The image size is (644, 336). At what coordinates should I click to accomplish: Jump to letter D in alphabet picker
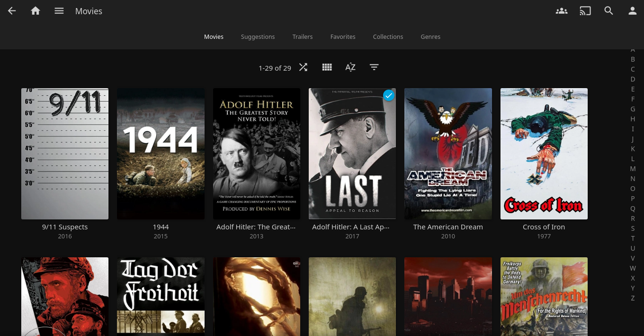coord(633,79)
